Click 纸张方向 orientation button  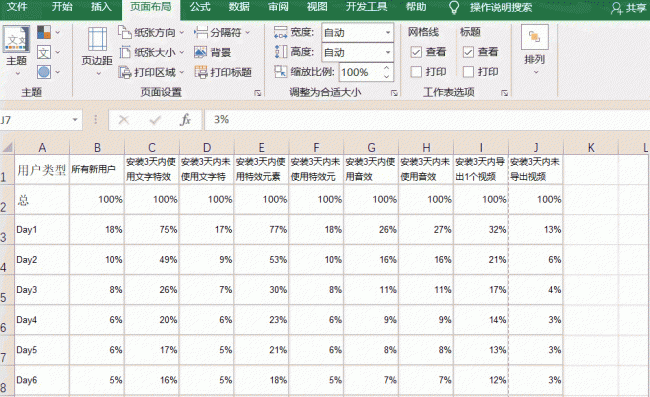click(150, 32)
